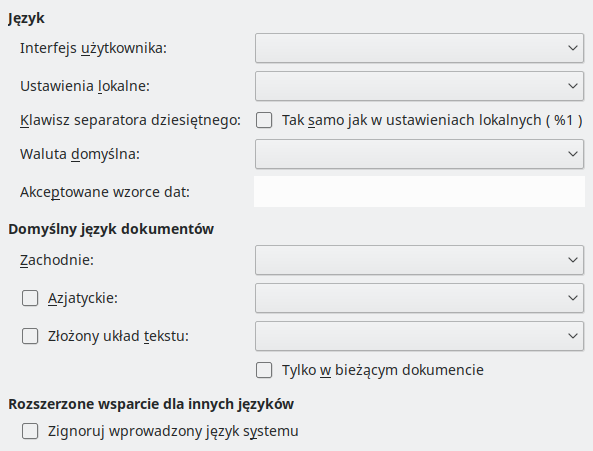
Task: Click the Zachodnie label
Action: tap(57, 260)
